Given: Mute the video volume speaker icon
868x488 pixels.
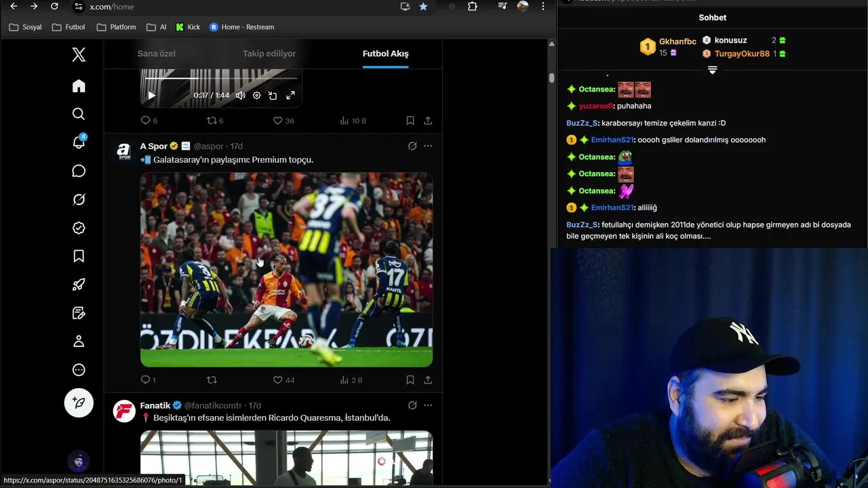Looking at the screenshot, I should pos(240,96).
